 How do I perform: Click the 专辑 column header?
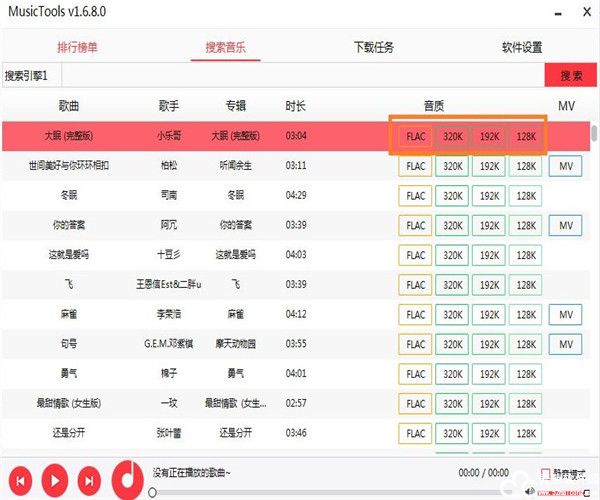coord(236,106)
